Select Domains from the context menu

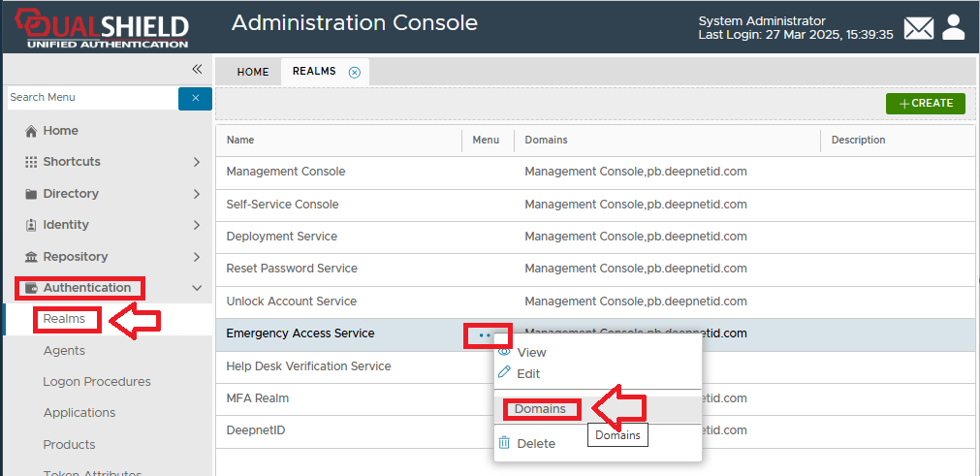coord(540,409)
